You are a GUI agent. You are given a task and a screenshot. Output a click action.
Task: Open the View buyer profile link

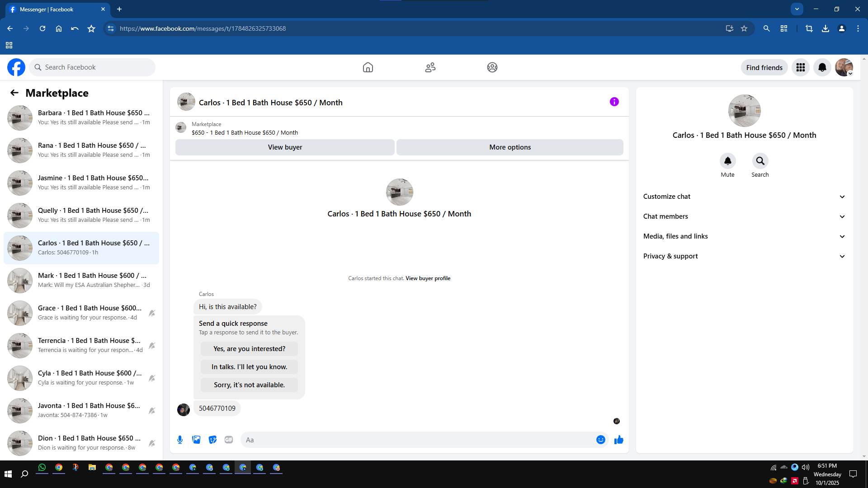428,278
